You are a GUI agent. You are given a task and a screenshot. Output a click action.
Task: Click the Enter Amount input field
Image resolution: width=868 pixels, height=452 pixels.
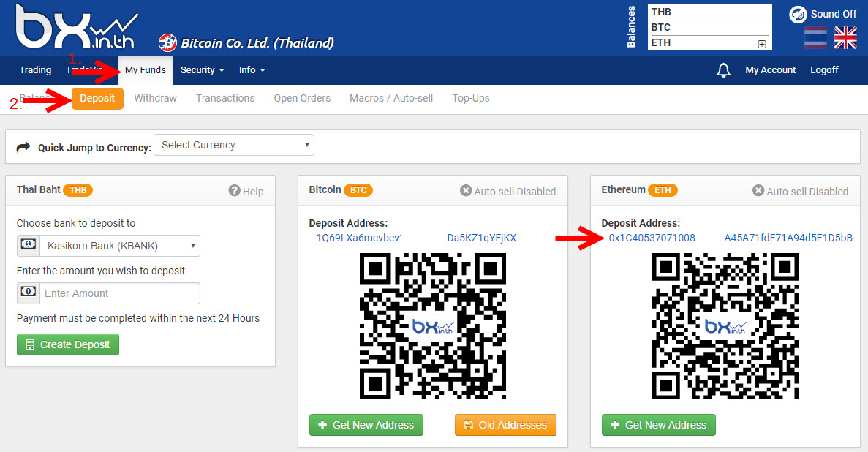(x=120, y=293)
